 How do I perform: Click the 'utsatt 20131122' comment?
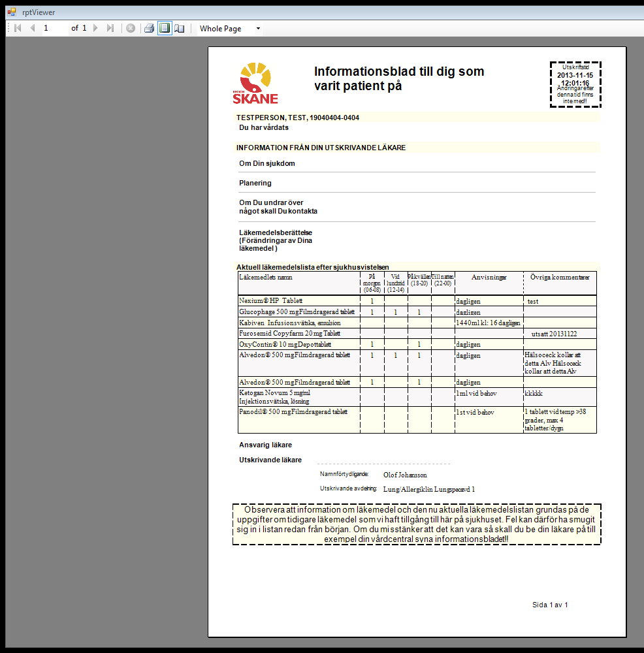pos(554,334)
